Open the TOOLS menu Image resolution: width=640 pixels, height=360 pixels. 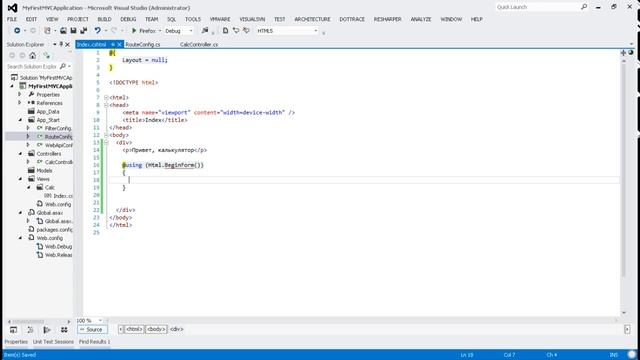pyautogui.click(x=193, y=19)
